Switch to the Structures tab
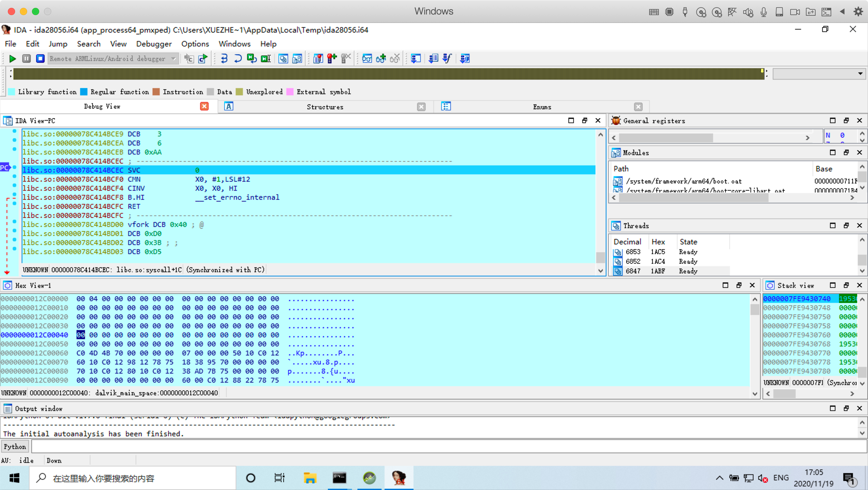Screen dimensions: 868x490 click(x=325, y=107)
